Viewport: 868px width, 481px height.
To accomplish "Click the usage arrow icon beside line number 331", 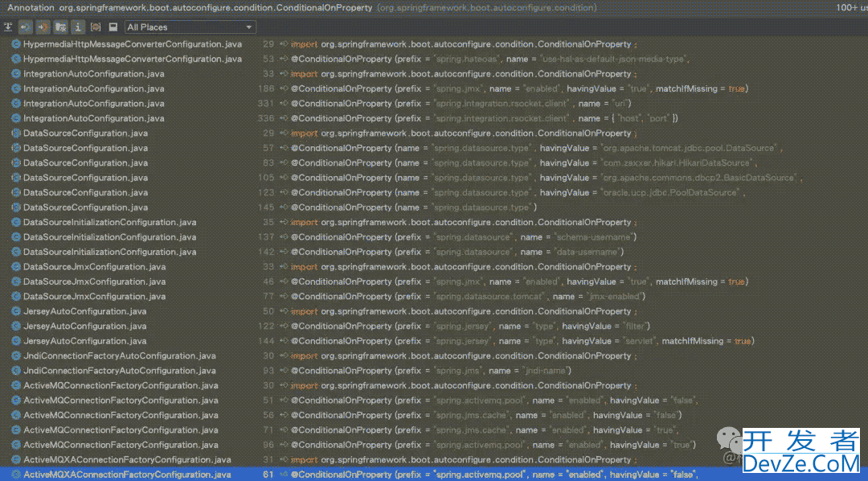I will point(284,103).
